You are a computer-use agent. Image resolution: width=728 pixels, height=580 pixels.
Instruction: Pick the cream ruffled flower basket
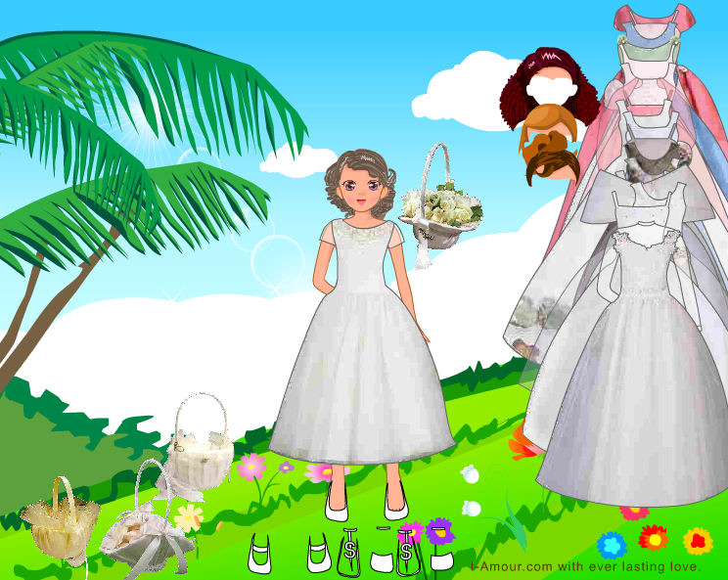point(59,520)
